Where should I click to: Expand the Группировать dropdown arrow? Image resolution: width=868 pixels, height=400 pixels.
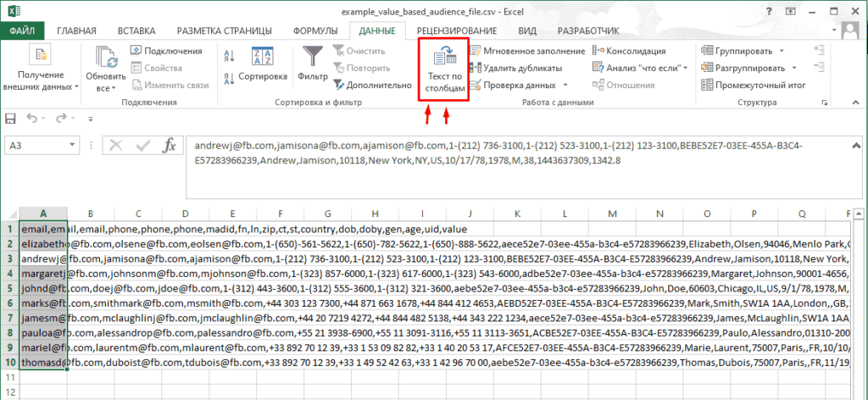(x=781, y=51)
